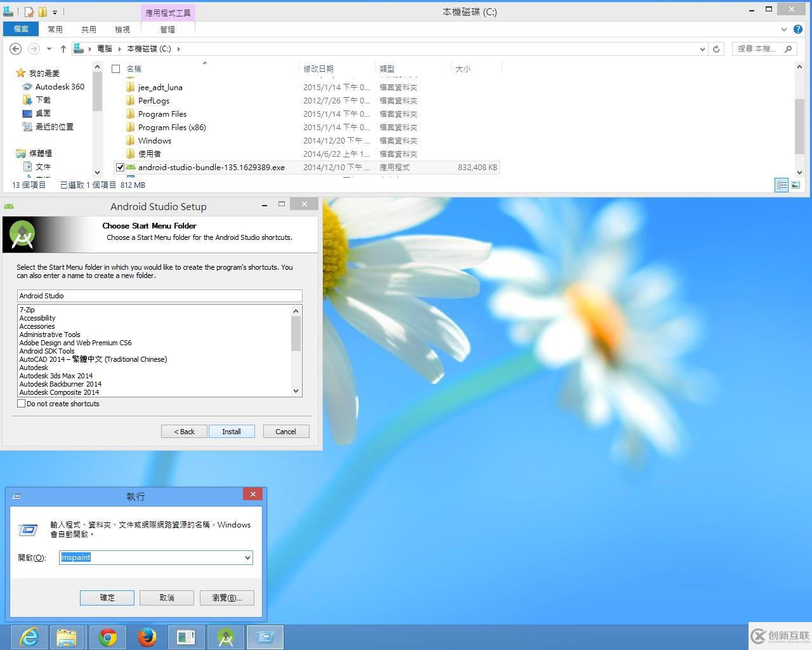Open File Explorer from the taskbar
The width and height of the screenshot is (812, 650).
[x=67, y=637]
